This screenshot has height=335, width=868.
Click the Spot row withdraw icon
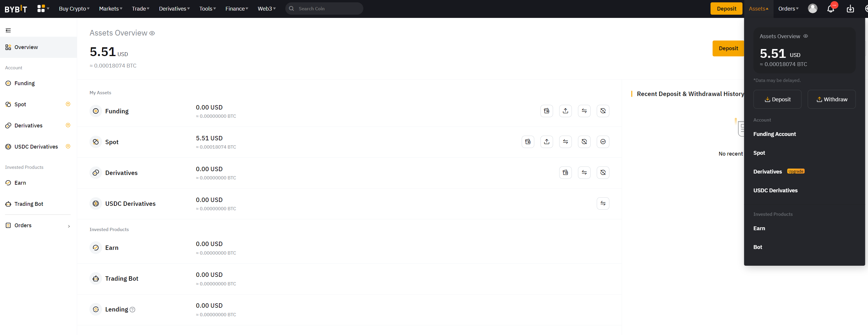coord(547,142)
